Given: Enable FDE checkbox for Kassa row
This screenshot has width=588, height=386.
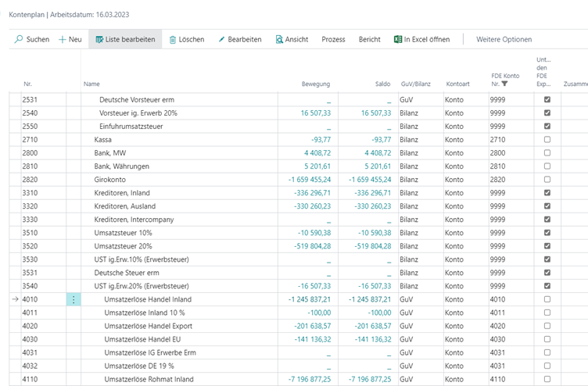Looking at the screenshot, I should click(547, 140).
